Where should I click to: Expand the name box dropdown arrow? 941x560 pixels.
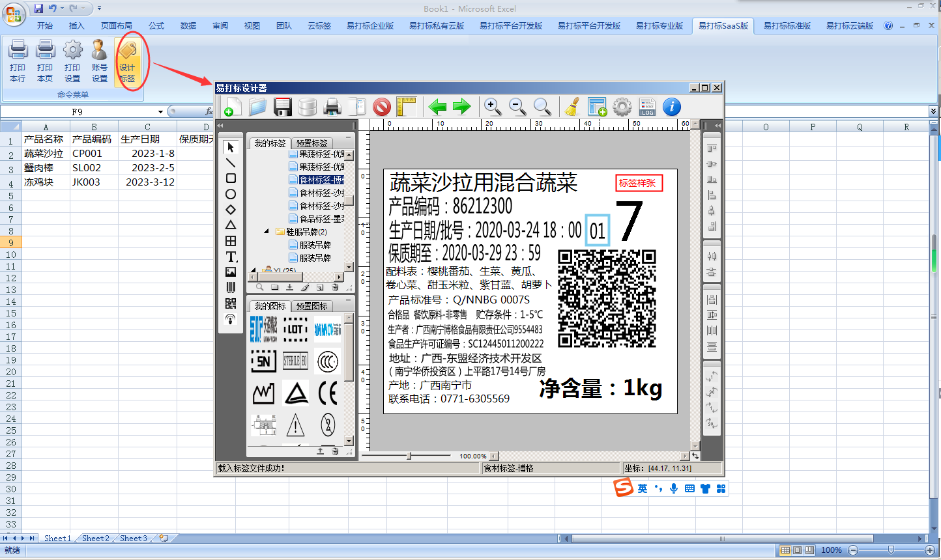tap(160, 112)
